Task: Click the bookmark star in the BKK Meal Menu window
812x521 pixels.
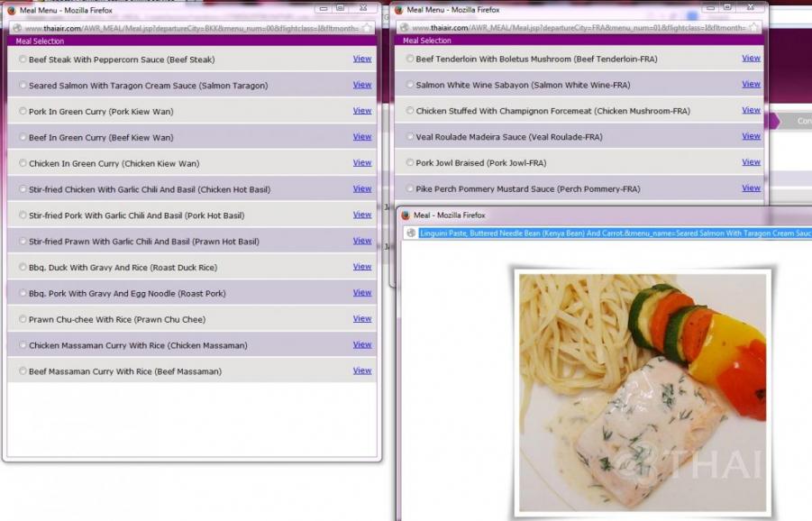Action: (367, 28)
